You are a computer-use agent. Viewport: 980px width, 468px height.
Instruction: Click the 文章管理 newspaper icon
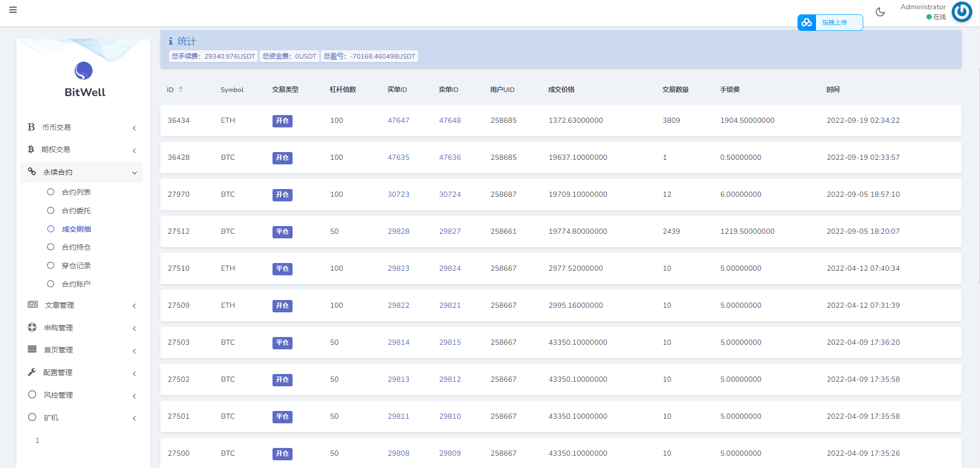[x=31, y=305]
